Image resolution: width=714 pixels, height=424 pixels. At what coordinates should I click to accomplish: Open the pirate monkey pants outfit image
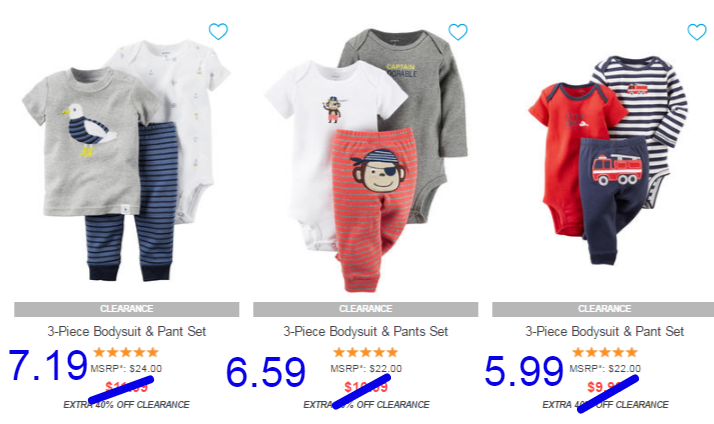click(x=366, y=160)
